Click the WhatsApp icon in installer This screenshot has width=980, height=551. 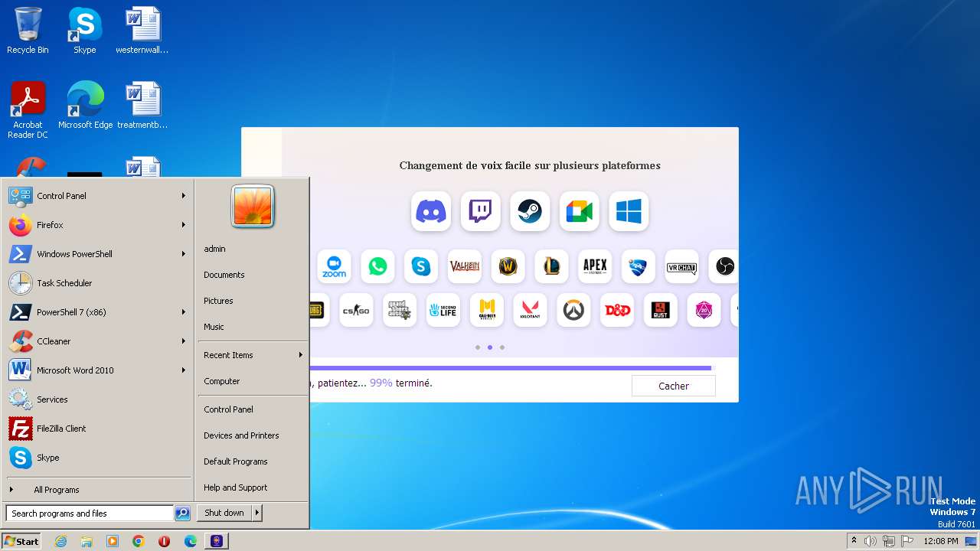pyautogui.click(x=377, y=266)
